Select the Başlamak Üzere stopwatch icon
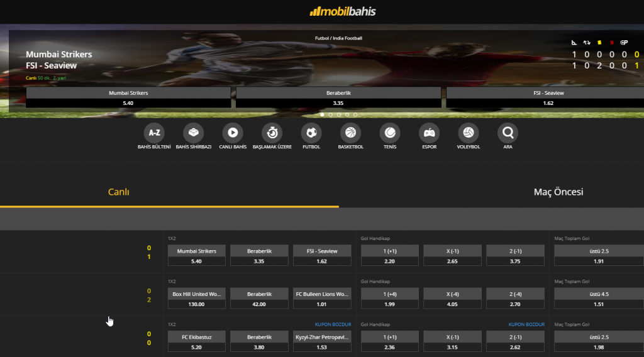 click(272, 133)
